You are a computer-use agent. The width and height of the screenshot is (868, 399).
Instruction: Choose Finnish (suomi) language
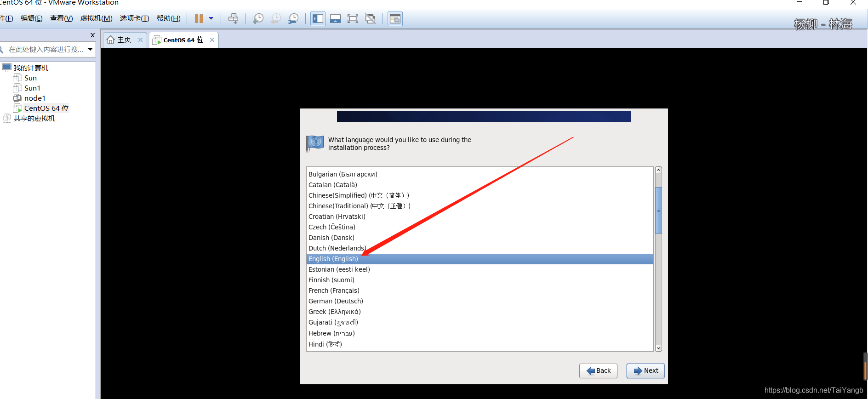click(x=480, y=280)
